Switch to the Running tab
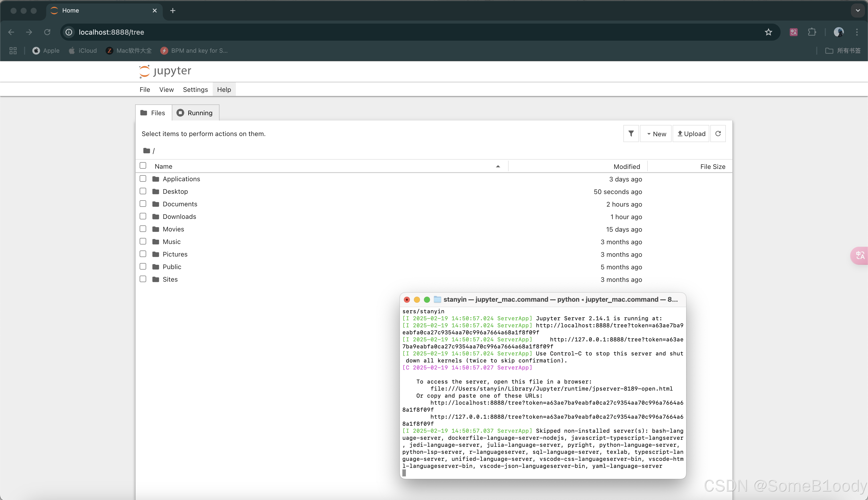The image size is (868, 500). click(x=195, y=113)
